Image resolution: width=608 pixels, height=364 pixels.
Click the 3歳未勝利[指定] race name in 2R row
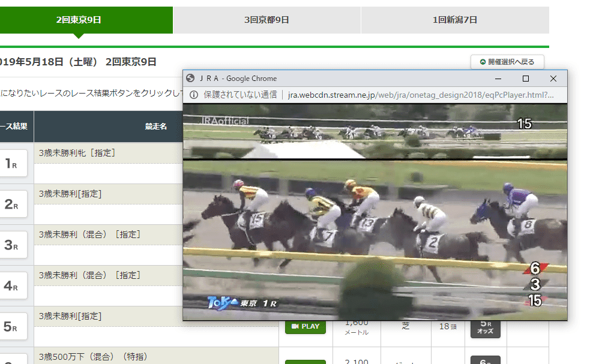[70, 194]
